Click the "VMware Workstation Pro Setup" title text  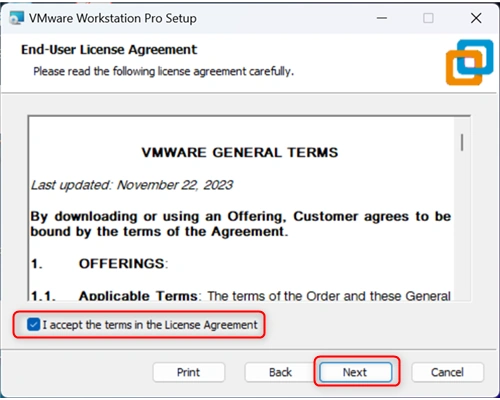coord(113,18)
